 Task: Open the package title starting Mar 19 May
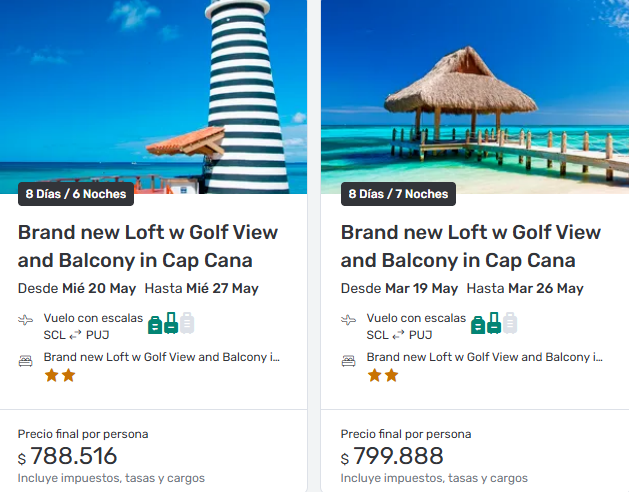click(x=471, y=246)
